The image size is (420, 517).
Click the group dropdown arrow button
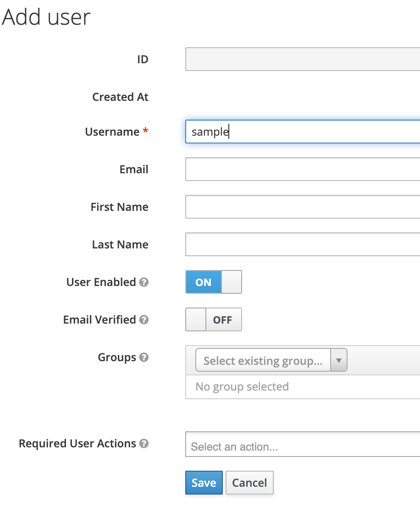[x=338, y=361]
